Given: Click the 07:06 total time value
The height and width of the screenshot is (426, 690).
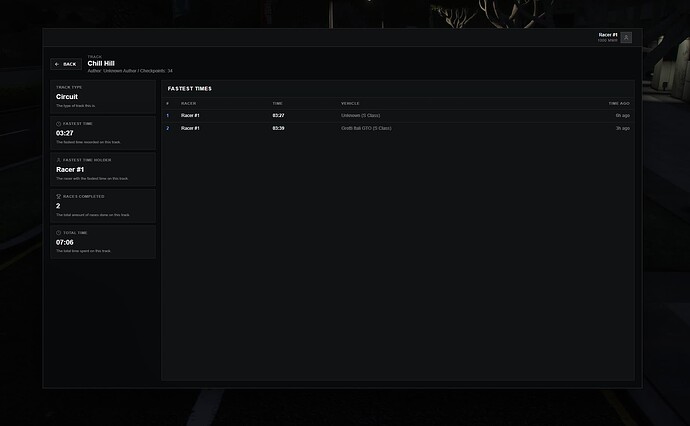Looking at the screenshot, I should [x=65, y=242].
